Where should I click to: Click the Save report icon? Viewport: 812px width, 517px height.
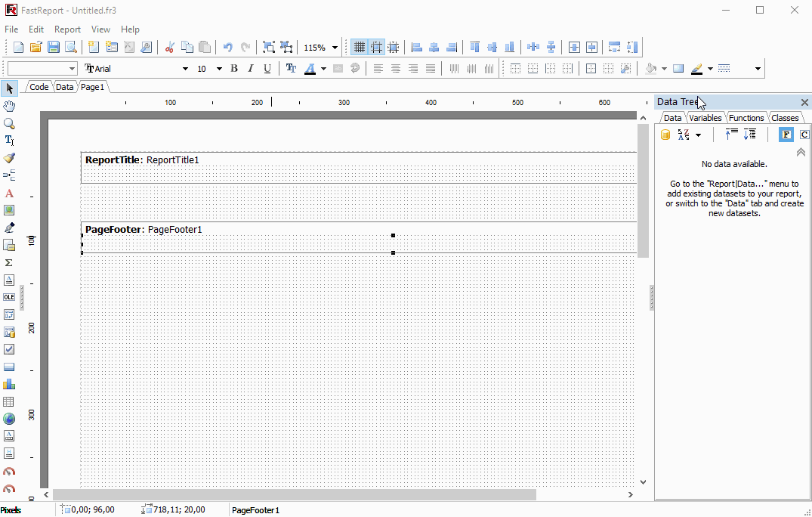click(53, 47)
